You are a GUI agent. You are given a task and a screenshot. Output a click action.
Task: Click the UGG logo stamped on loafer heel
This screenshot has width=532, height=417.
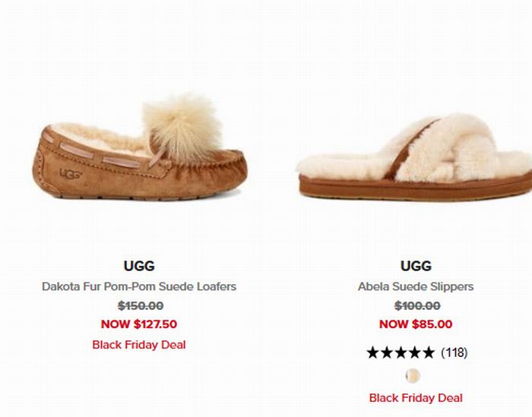click(x=71, y=174)
